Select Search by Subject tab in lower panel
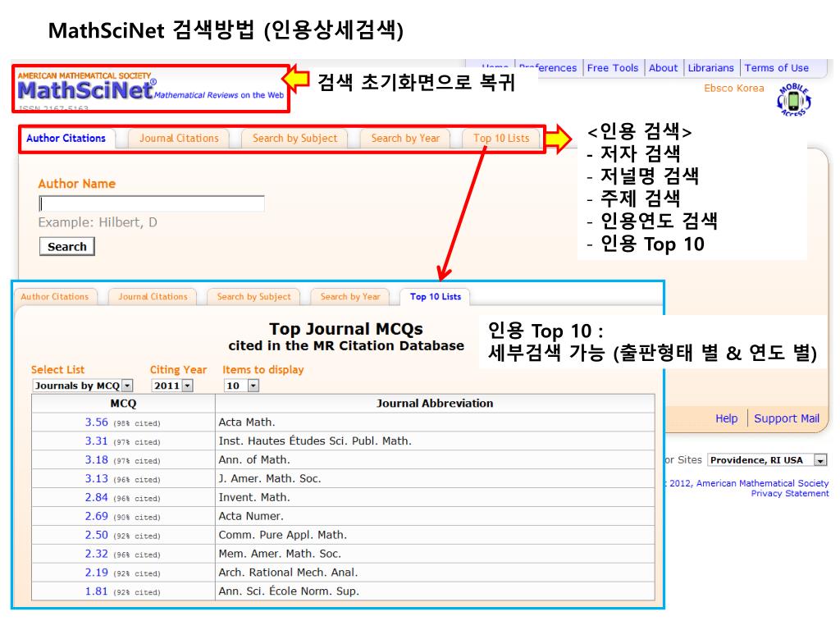Image resolution: width=840 pixels, height=630 pixels. [x=253, y=297]
